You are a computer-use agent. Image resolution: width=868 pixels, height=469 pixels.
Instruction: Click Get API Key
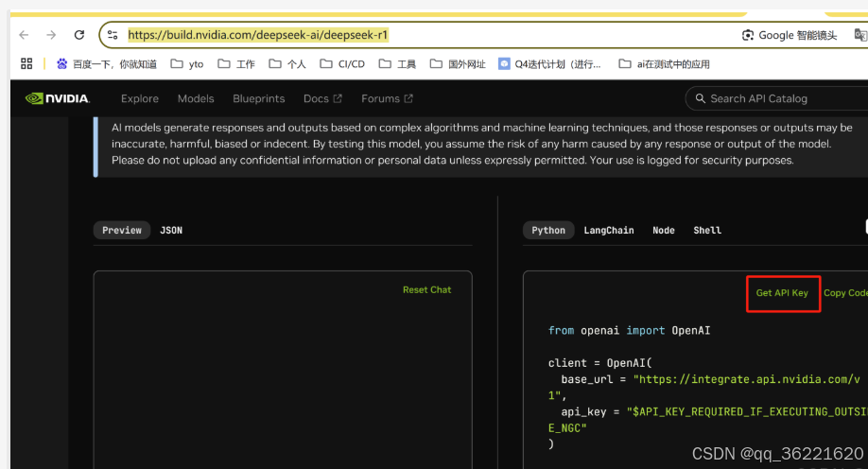click(782, 293)
